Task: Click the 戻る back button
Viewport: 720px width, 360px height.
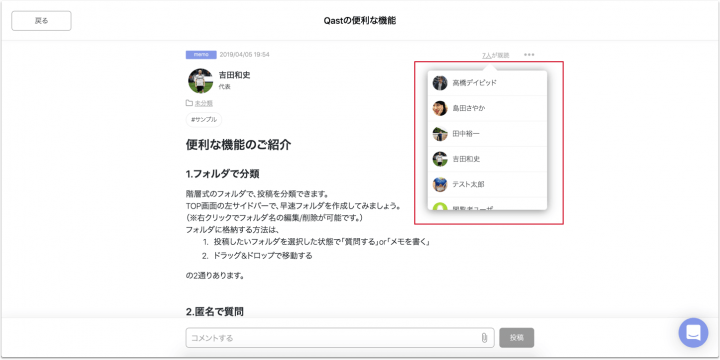Action: 41,21
